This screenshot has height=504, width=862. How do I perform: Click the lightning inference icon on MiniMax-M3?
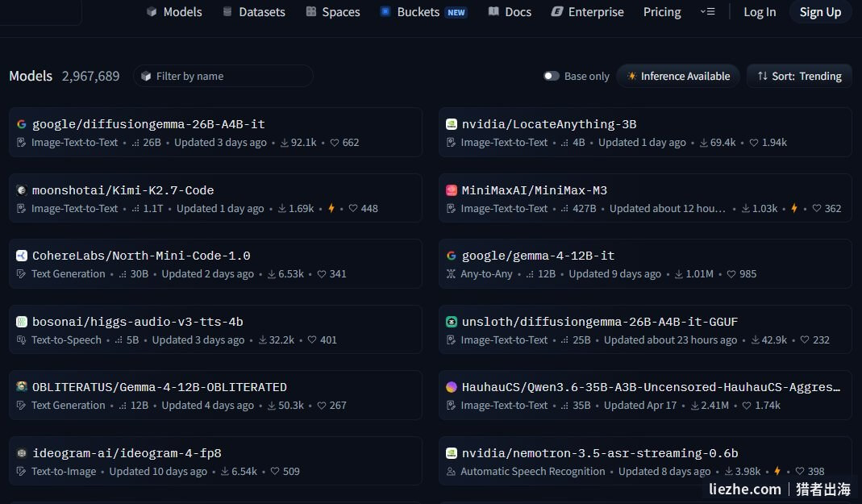pyautogui.click(x=793, y=208)
